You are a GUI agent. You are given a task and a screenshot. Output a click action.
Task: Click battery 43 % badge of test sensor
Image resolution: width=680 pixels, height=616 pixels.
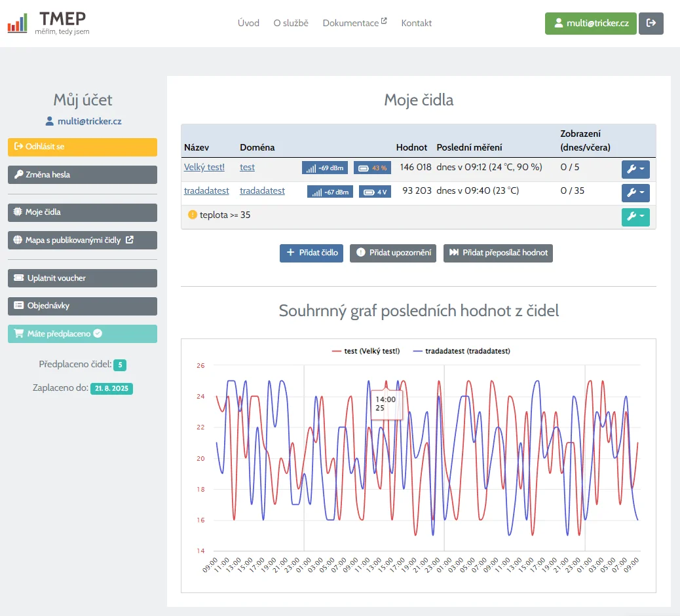point(373,168)
